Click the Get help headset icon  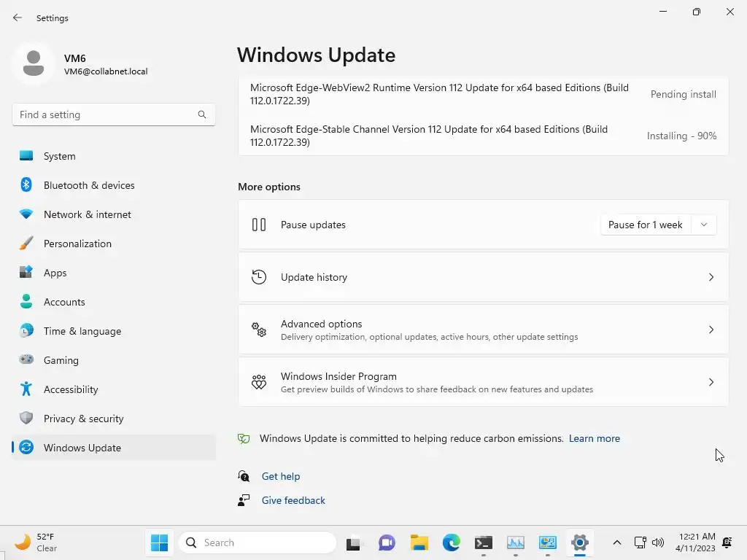click(x=244, y=475)
